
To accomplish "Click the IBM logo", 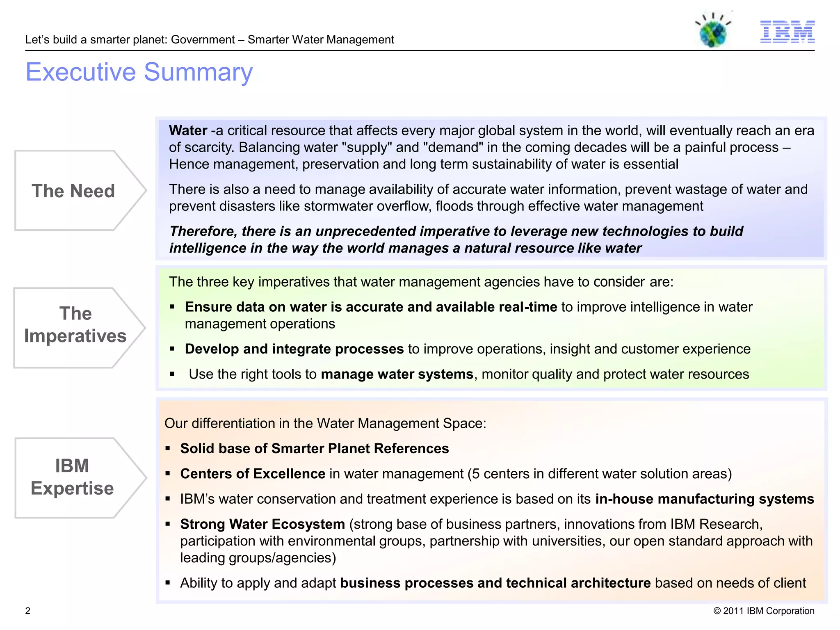I will (787, 32).
